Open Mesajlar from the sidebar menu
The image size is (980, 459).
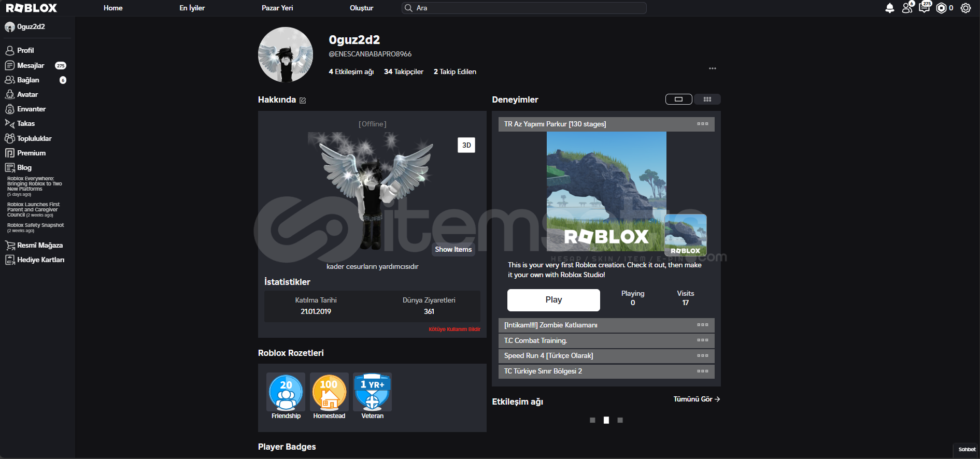(x=31, y=65)
